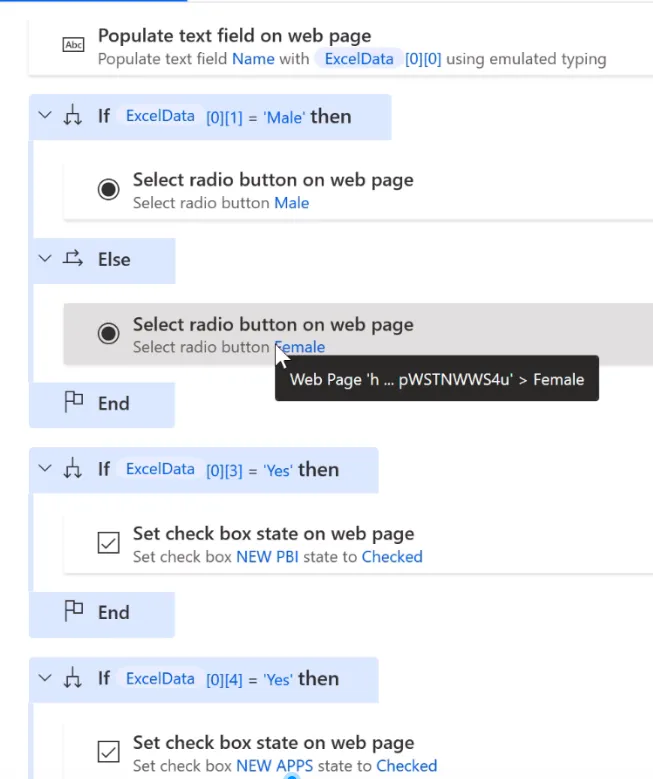Image resolution: width=653 pixels, height=779 pixels.
Task: Open the NEW APPS check box element link
Action: coord(275,766)
